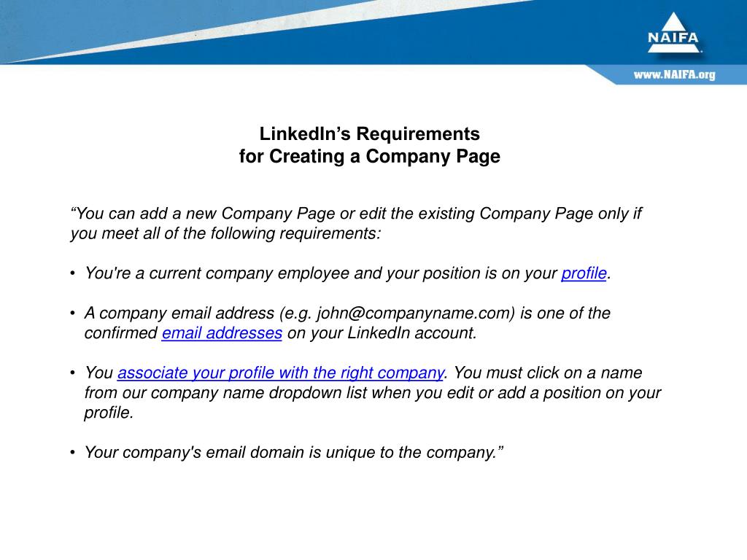Click the text "from our company name dropdown list"

click(x=226, y=394)
